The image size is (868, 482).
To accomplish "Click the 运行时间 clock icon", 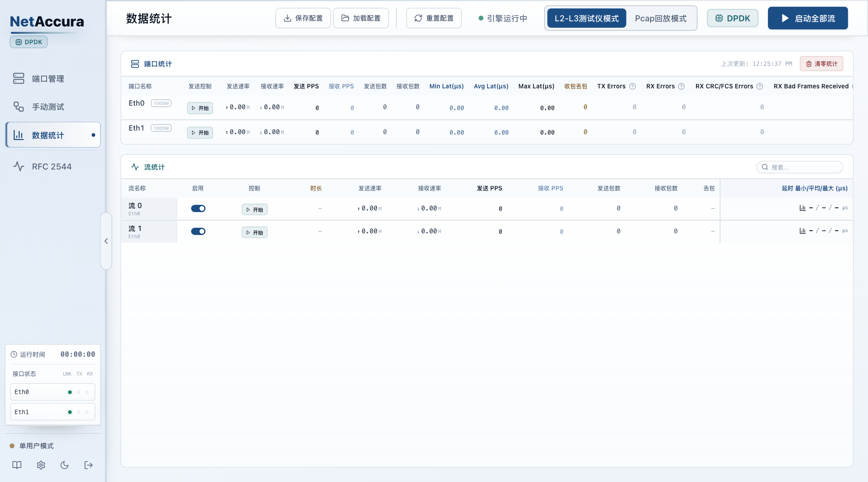I will pyautogui.click(x=14, y=354).
